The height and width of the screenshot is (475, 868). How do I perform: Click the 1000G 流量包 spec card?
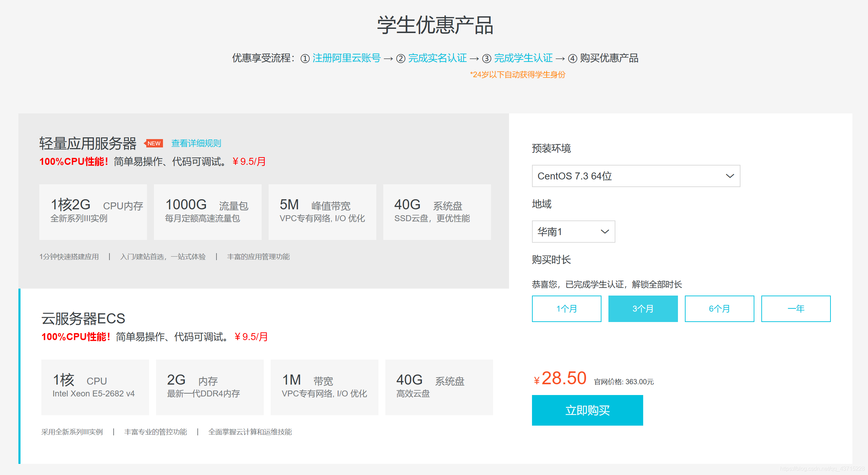208,212
